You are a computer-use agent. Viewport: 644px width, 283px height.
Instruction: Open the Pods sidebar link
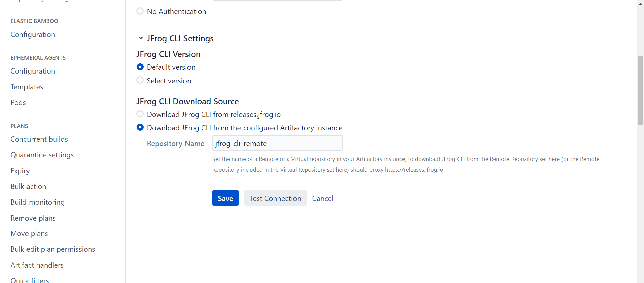click(x=18, y=103)
